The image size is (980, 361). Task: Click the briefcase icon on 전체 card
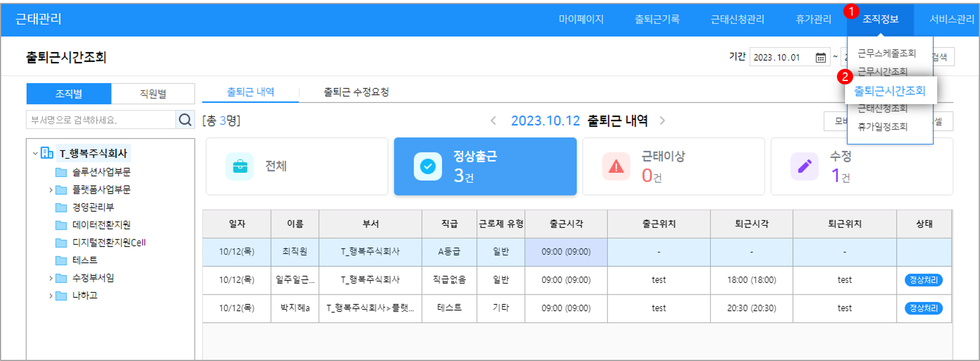coord(240,167)
